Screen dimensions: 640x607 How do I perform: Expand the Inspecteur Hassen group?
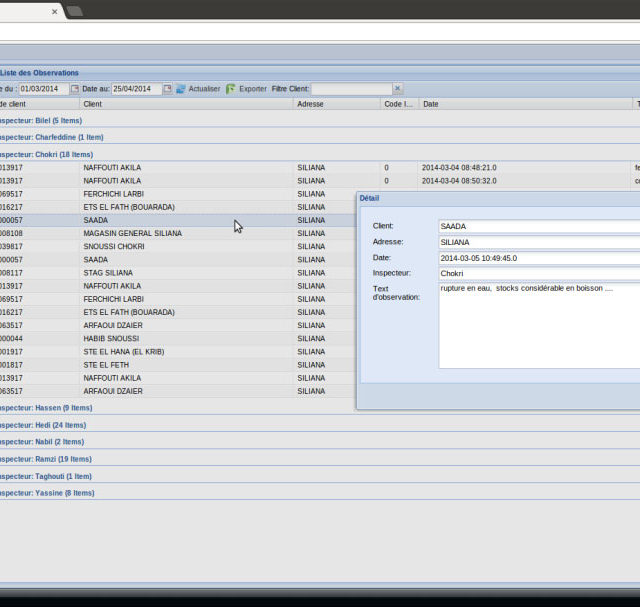coord(45,407)
